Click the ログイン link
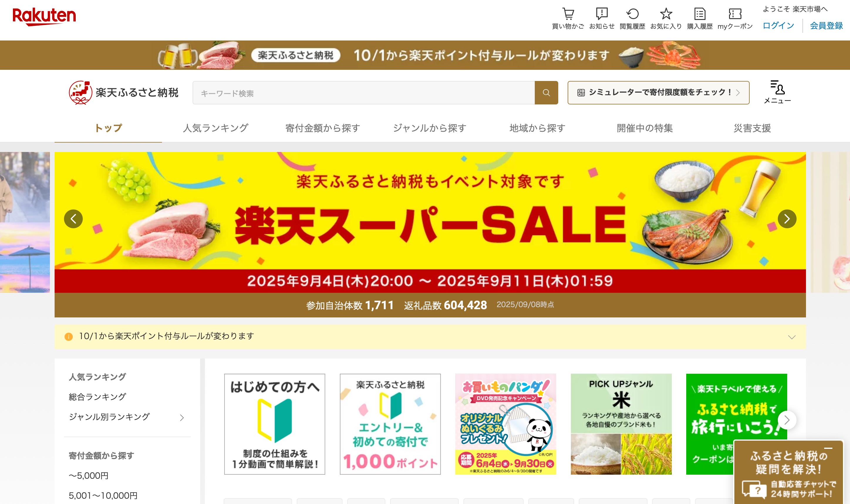 [x=778, y=26]
